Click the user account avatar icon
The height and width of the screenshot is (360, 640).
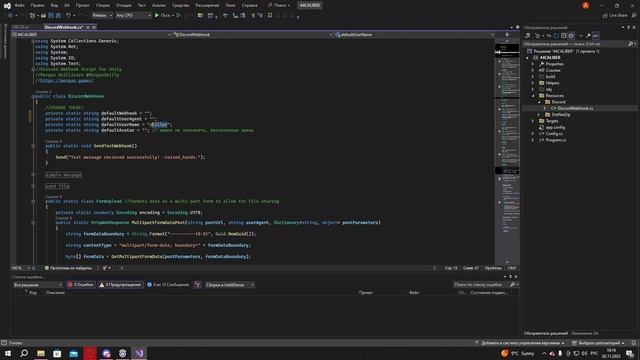(x=586, y=5)
